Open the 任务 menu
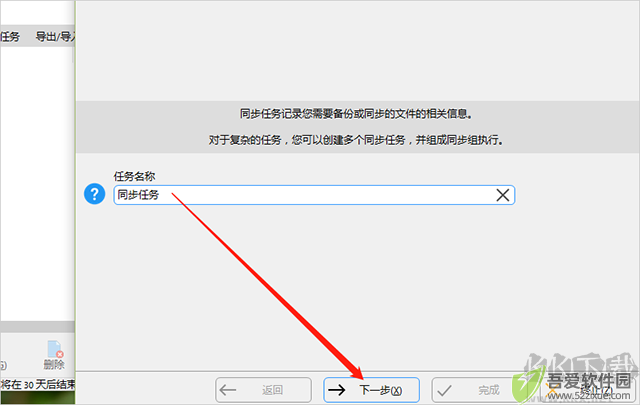 pos(10,37)
